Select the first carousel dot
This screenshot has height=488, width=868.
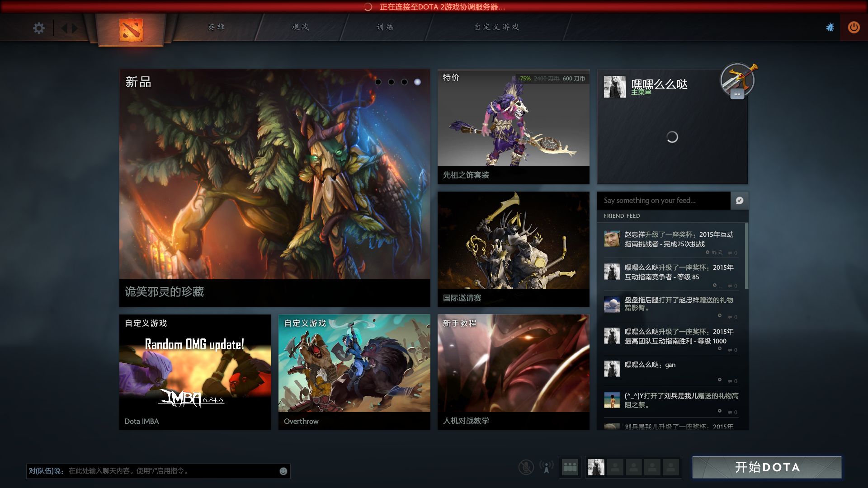(378, 82)
